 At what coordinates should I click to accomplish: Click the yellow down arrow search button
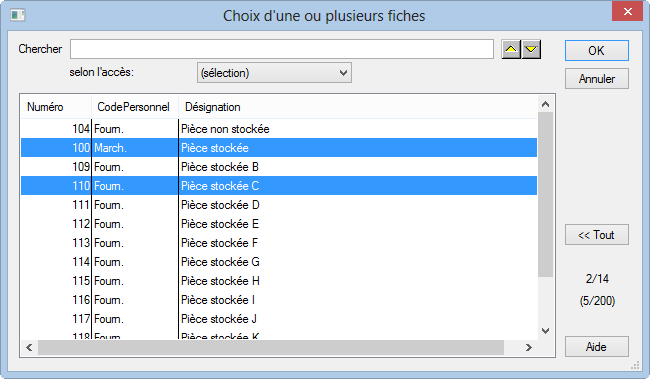tap(531, 49)
